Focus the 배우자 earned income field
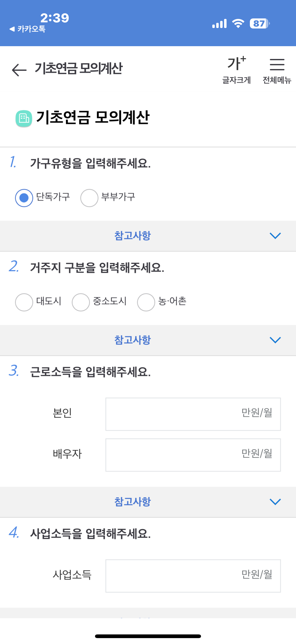Image resolution: width=296 pixels, height=644 pixels. 193,455
